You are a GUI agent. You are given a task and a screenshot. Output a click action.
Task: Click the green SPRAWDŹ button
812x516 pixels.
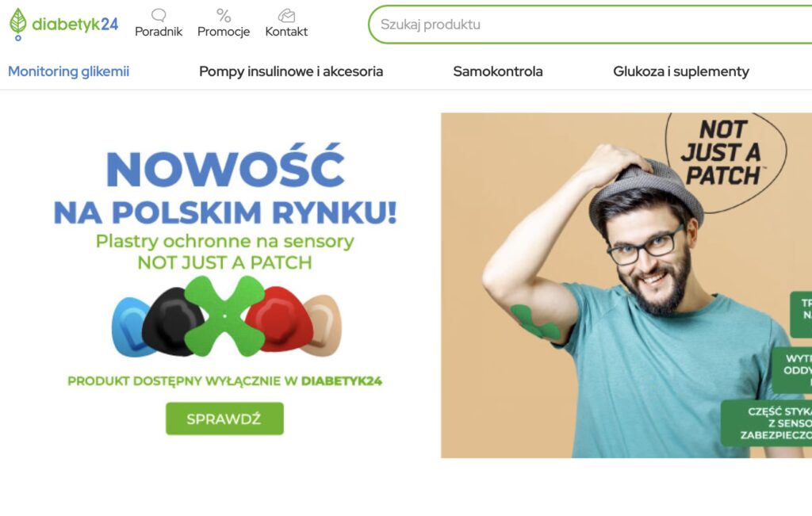224,419
